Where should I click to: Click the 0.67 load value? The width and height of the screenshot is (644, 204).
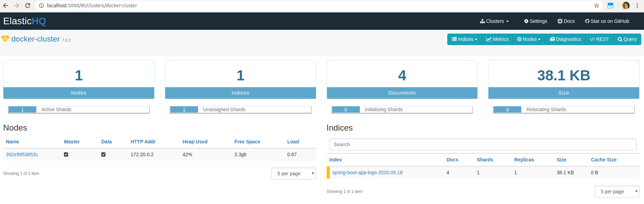click(x=292, y=154)
